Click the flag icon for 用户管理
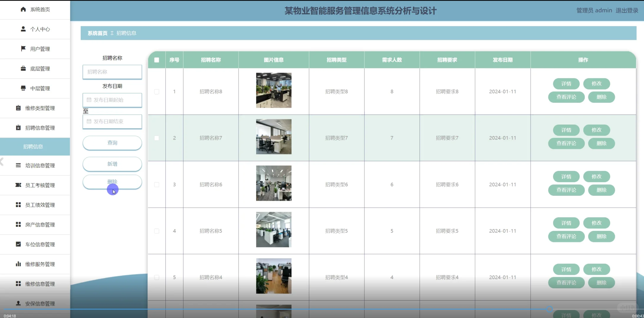The image size is (644, 318). (23, 49)
